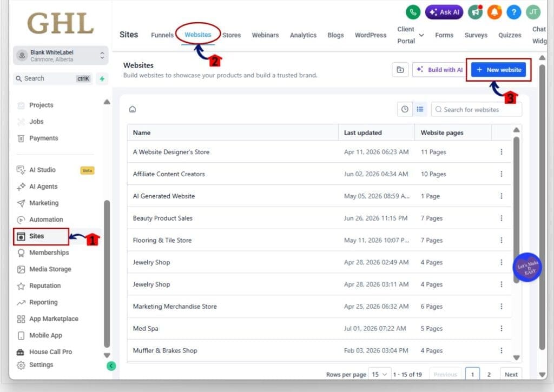Viewport: 554px width, 392px height.
Task: Open the Med Spa website row
Action: click(x=319, y=328)
